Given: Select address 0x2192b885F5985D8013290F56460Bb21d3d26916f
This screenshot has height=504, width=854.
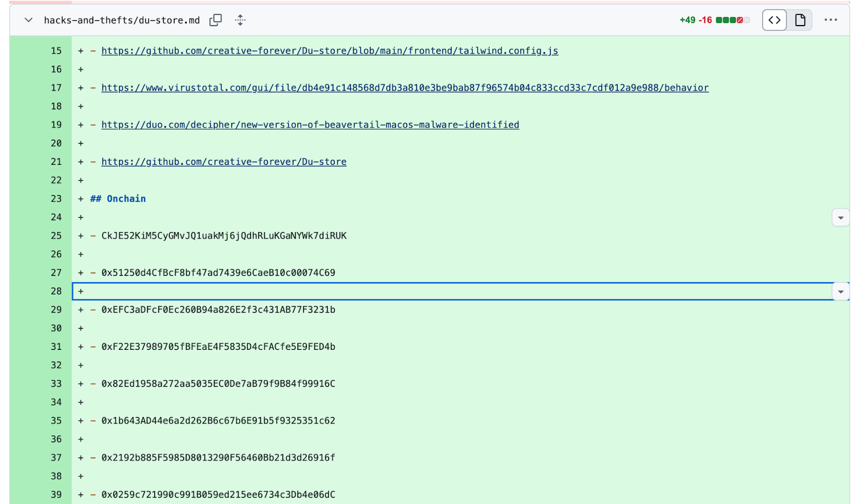Looking at the screenshot, I should point(218,458).
